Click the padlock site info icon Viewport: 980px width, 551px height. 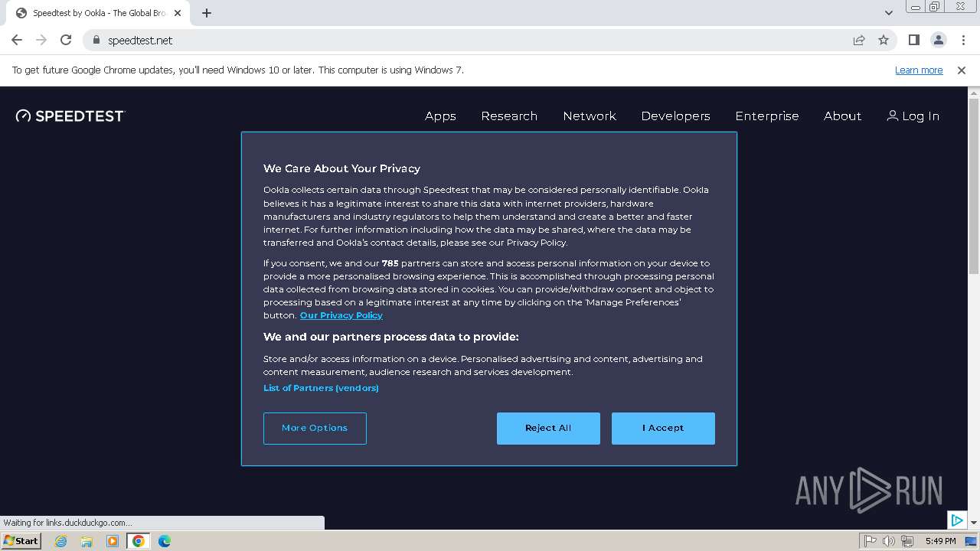(x=96, y=40)
